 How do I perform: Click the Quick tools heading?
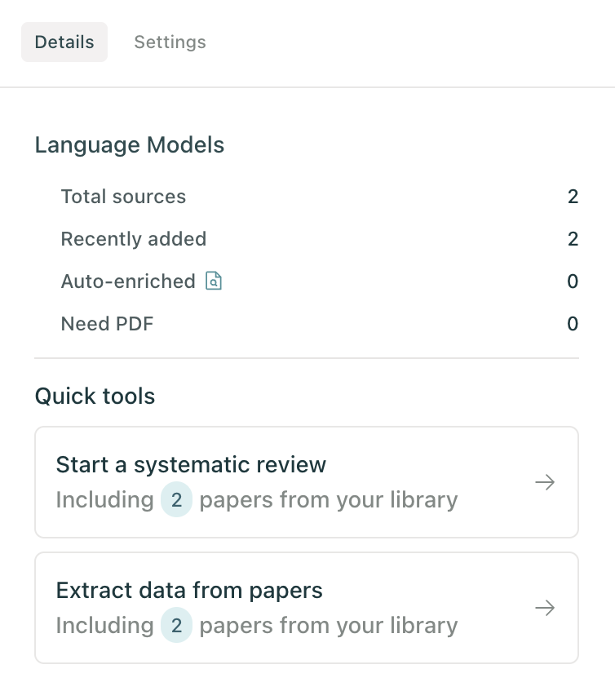pyautogui.click(x=95, y=396)
